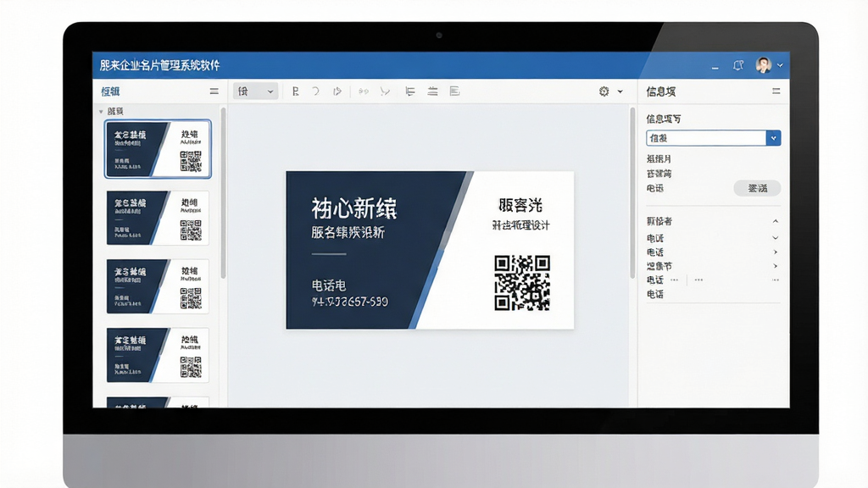
Task: Open the small arrow beside the gear icon
Action: click(620, 91)
